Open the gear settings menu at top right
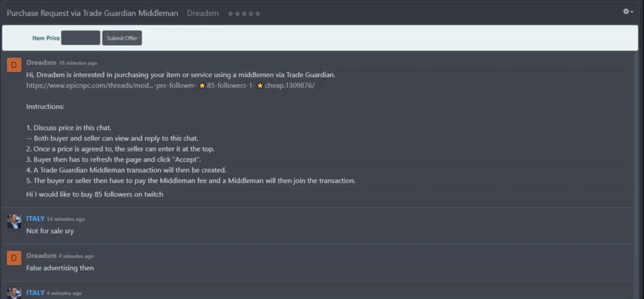This screenshot has height=299, width=644. click(628, 12)
